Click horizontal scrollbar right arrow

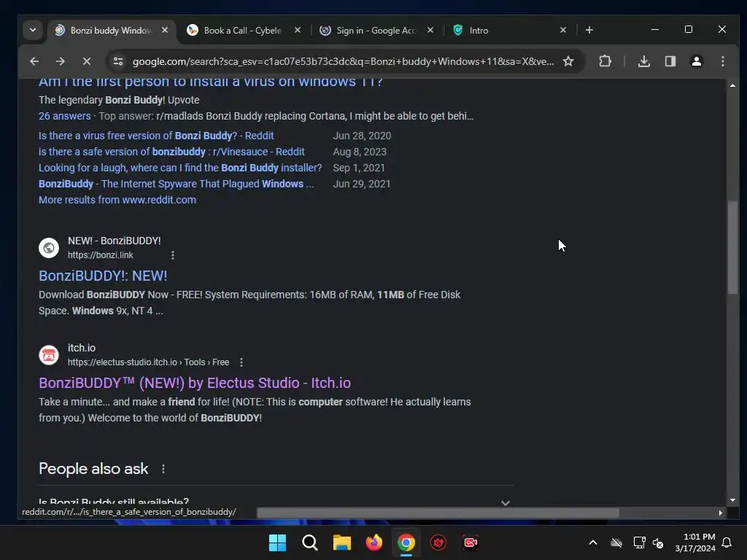(x=720, y=513)
